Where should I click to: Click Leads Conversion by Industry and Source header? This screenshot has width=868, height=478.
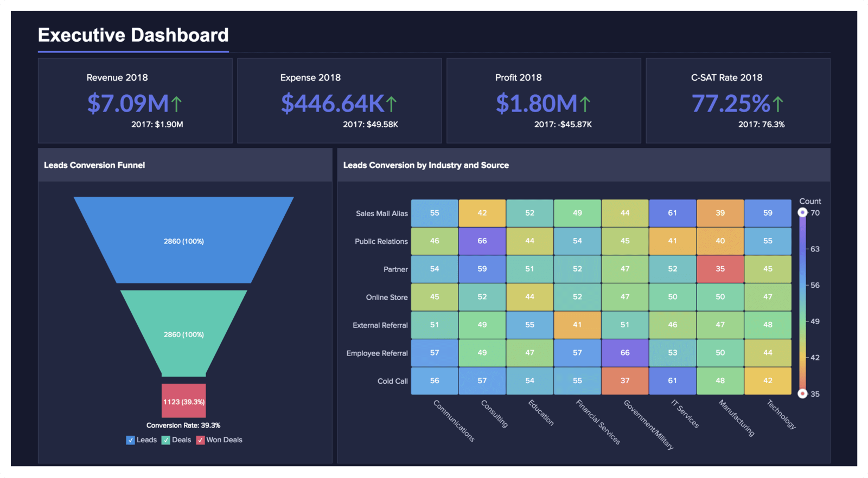(x=426, y=165)
